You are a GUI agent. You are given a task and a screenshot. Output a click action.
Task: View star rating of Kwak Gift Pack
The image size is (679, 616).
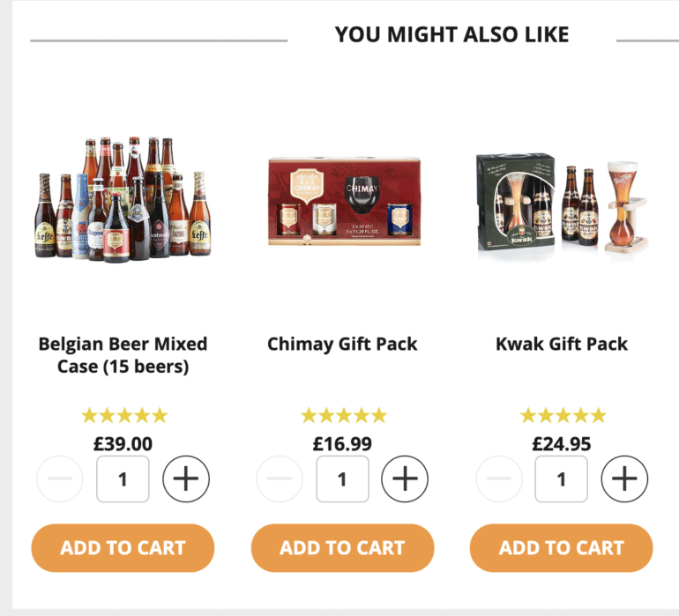563,415
